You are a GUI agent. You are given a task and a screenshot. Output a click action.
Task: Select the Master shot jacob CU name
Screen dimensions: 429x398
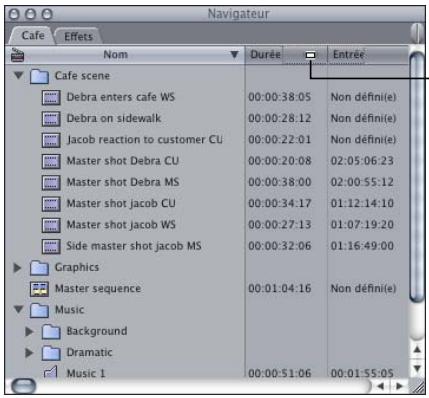pyautogui.click(x=121, y=204)
